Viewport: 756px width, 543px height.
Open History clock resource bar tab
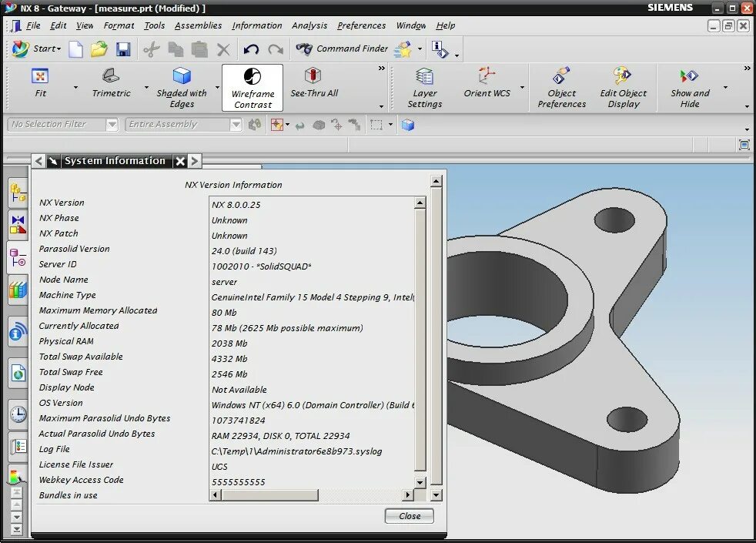click(18, 414)
